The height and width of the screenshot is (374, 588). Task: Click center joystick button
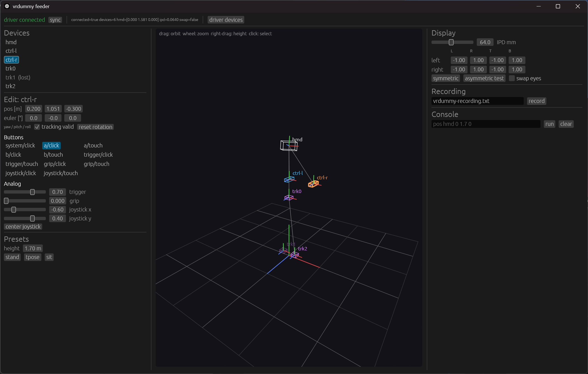pyautogui.click(x=23, y=227)
